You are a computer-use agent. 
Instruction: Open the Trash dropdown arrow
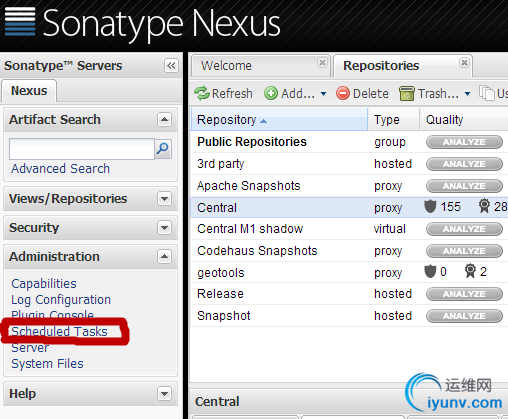click(467, 94)
